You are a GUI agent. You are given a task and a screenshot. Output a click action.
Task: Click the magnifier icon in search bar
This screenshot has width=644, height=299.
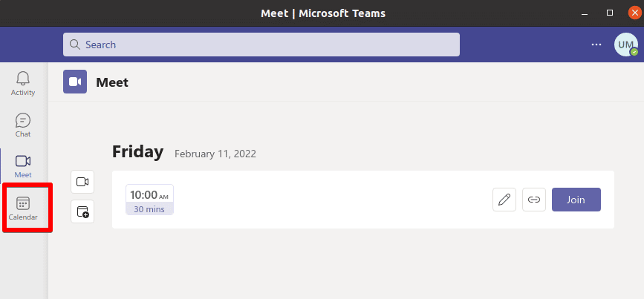tap(75, 45)
